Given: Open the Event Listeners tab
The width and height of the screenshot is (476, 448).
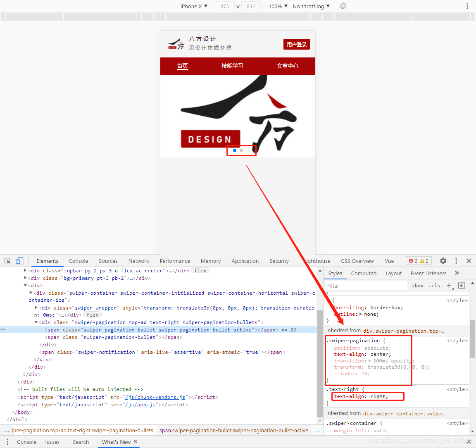Looking at the screenshot, I should point(428,273).
